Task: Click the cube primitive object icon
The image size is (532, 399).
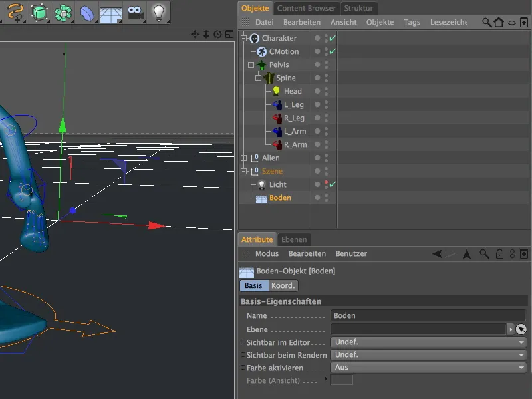Action: pyautogui.click(x=39, y=13)
